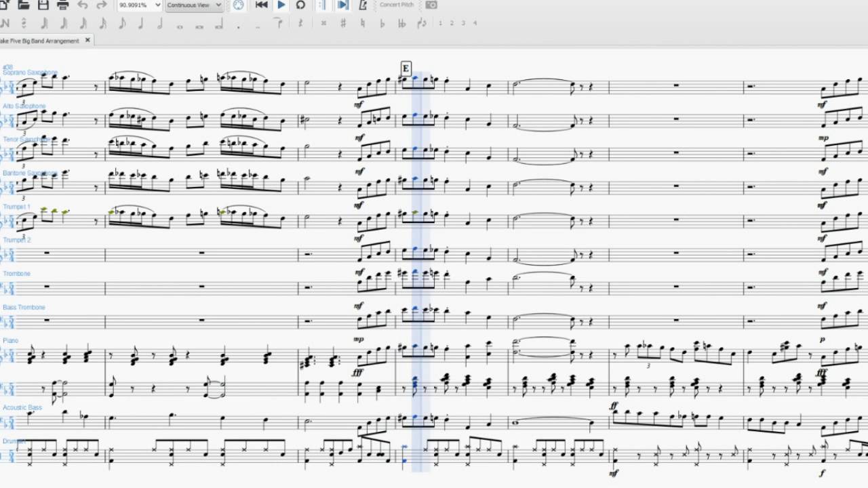868x488 pixels.
Task: Toggle play repeats button
Action: point(322,5)
